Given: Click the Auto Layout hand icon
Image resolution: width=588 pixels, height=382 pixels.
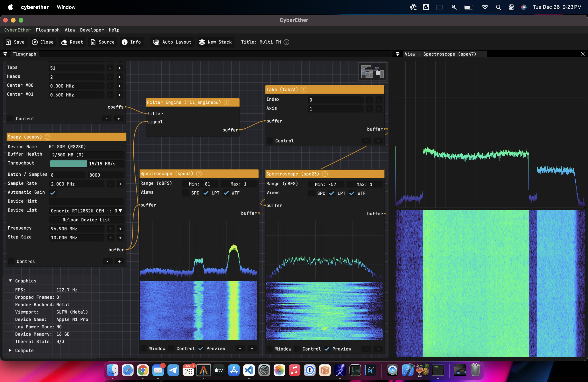Looking at the screenshot, I should [x=156, y=42].
